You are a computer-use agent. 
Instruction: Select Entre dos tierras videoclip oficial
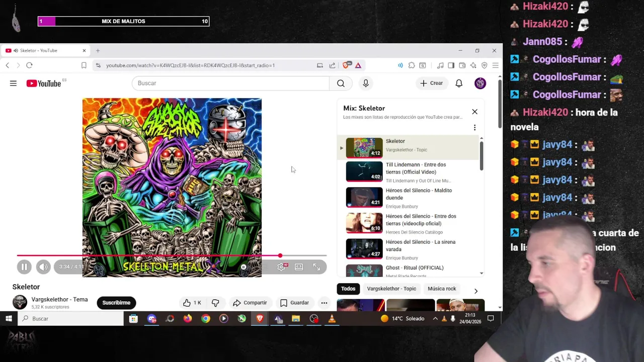click(x=409, y=223)
